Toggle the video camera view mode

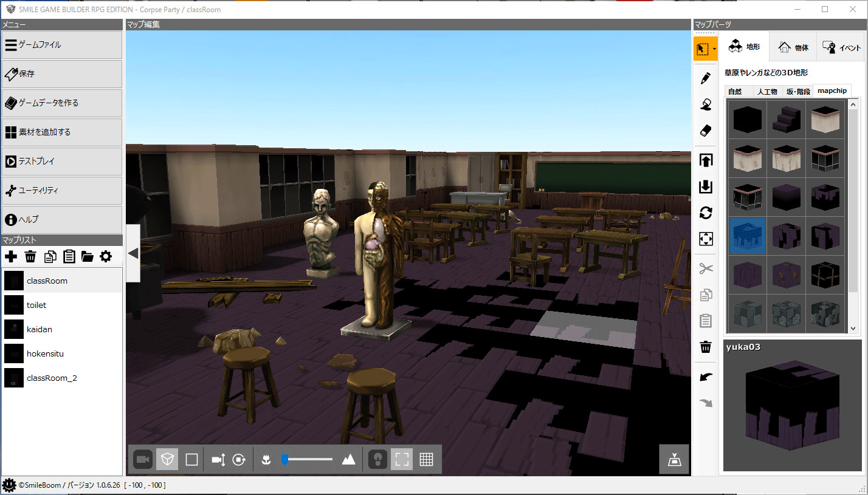click(143, 460)
